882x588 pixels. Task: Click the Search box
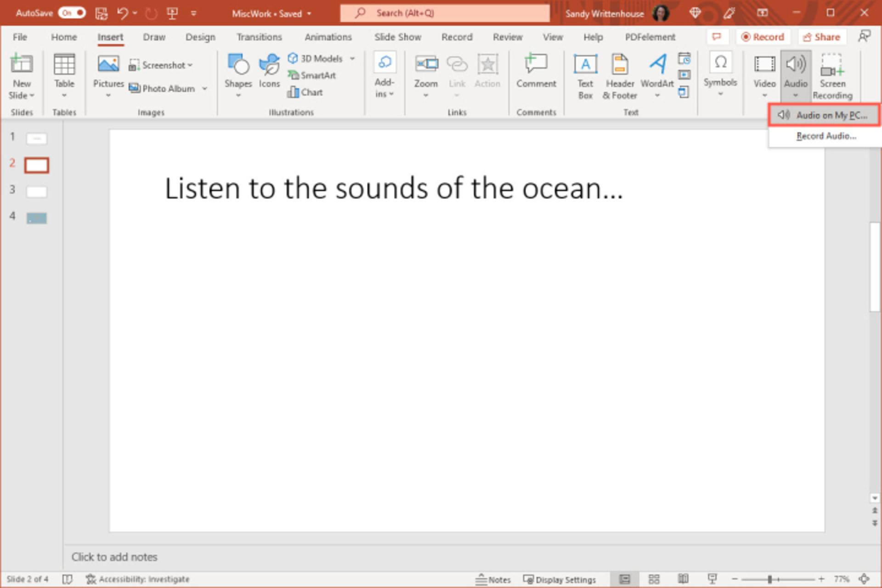(445, 13)
